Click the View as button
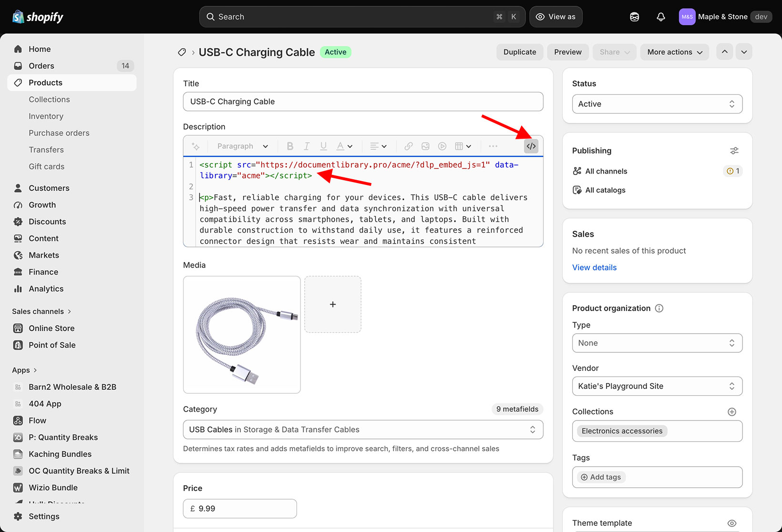782x532 pixels. [556, 17]
